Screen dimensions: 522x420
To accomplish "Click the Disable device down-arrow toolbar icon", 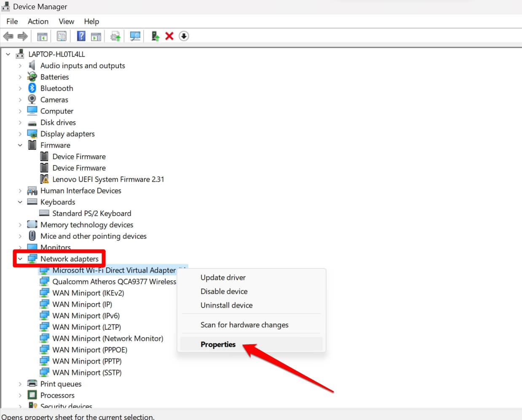I will click(x=184, y=36).
